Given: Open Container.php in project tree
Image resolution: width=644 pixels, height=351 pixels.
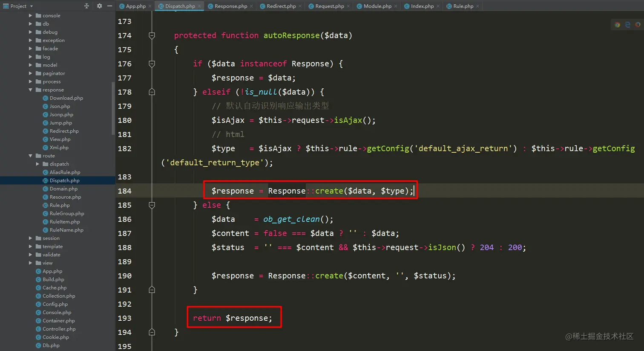Looking at the screenshot, I should coord(55,321).
